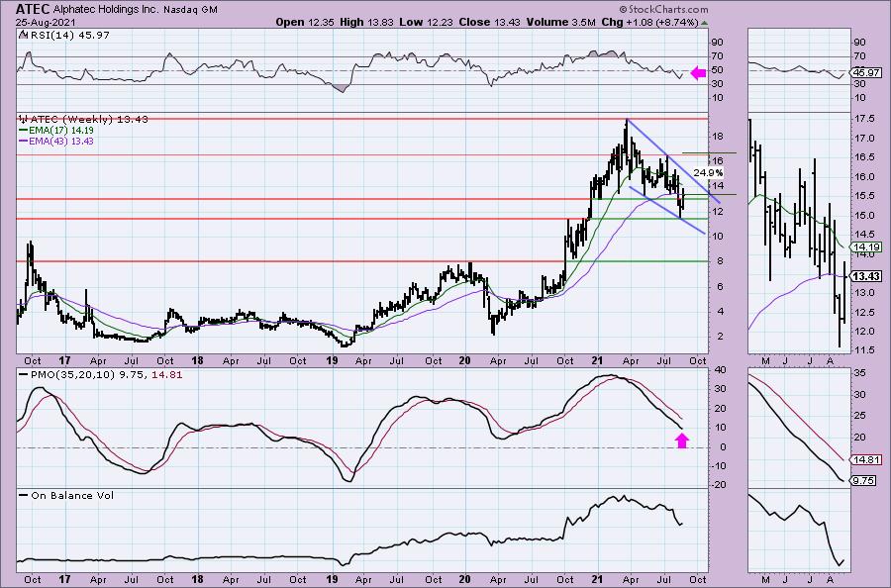
Task: Click the 90 level on main RSI axis
Action: pyautogui.click(x=718, y=42)
